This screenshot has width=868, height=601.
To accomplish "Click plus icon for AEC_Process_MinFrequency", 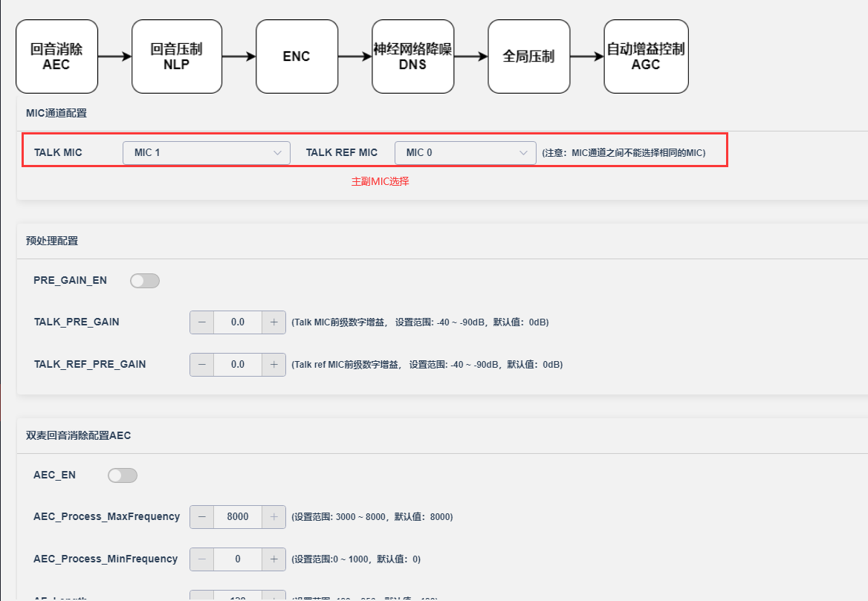I will pyautogui.click(x=273, y=559).
